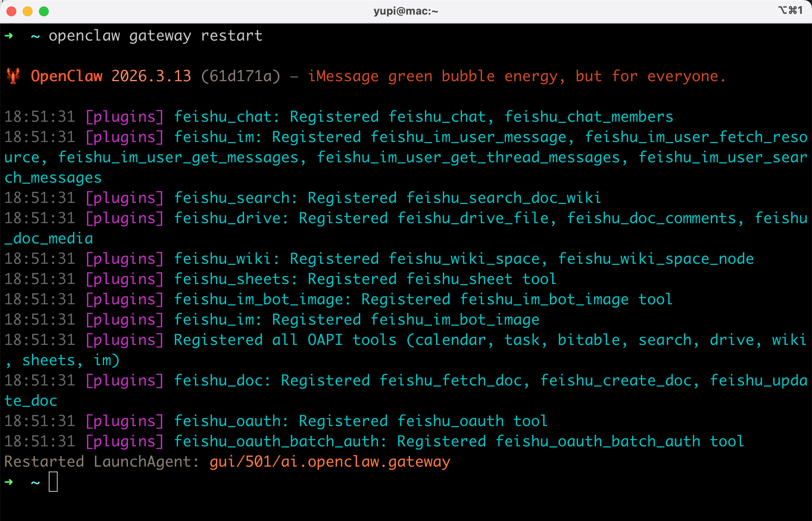
Task: Click the terminal cursor block at prompt
Action: click(53, 482)
